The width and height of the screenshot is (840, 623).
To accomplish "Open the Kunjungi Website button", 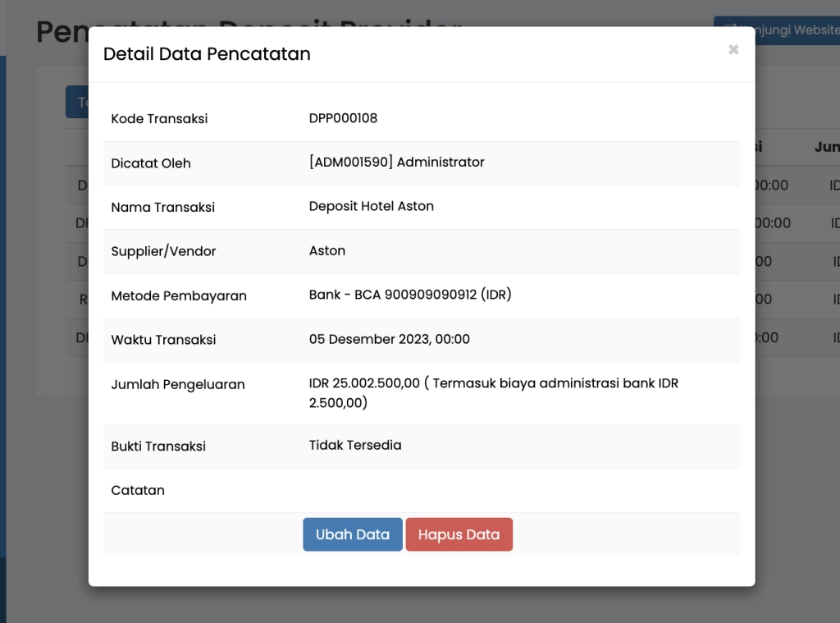I will coord(776,30).
